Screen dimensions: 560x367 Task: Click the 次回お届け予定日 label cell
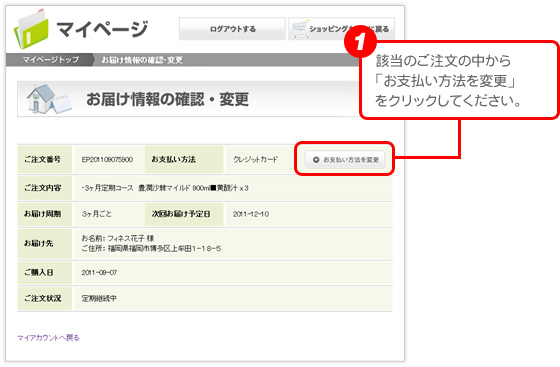tap(184, 214)
